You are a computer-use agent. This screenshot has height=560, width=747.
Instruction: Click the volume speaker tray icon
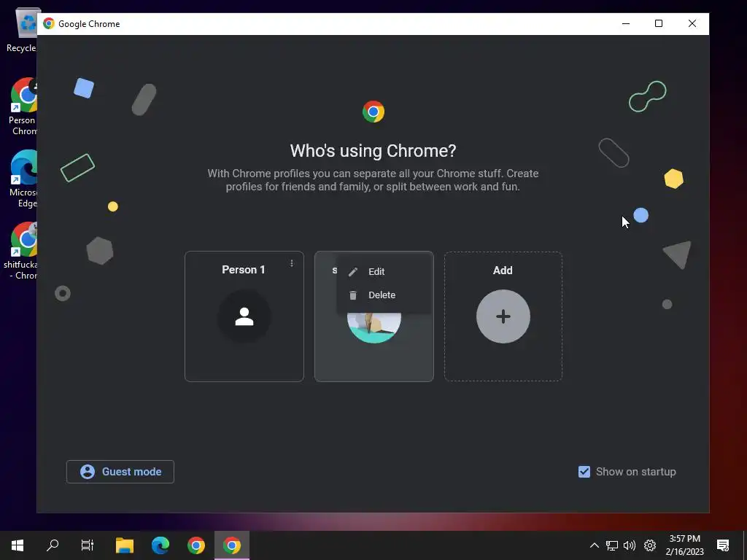630,545
